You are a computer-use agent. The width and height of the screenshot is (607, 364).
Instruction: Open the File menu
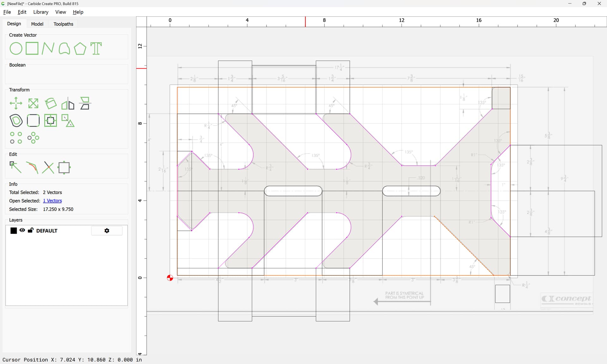click(7, 12)
